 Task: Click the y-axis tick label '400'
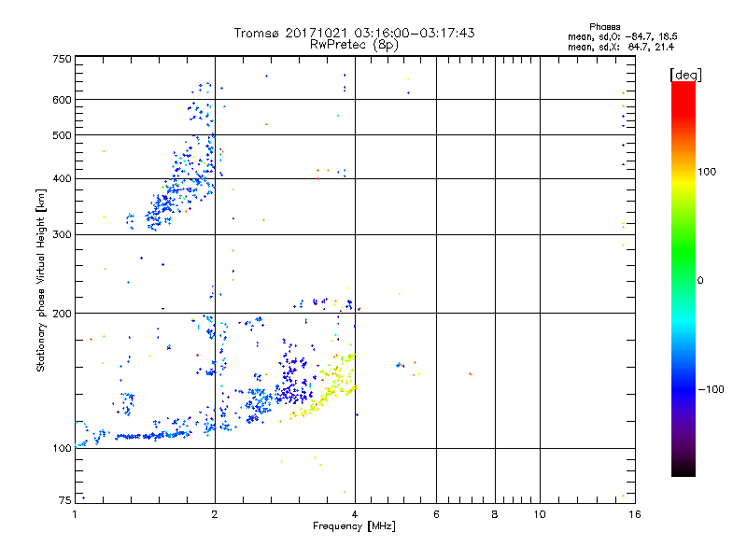pyautogui.click(x=62, y=179)
